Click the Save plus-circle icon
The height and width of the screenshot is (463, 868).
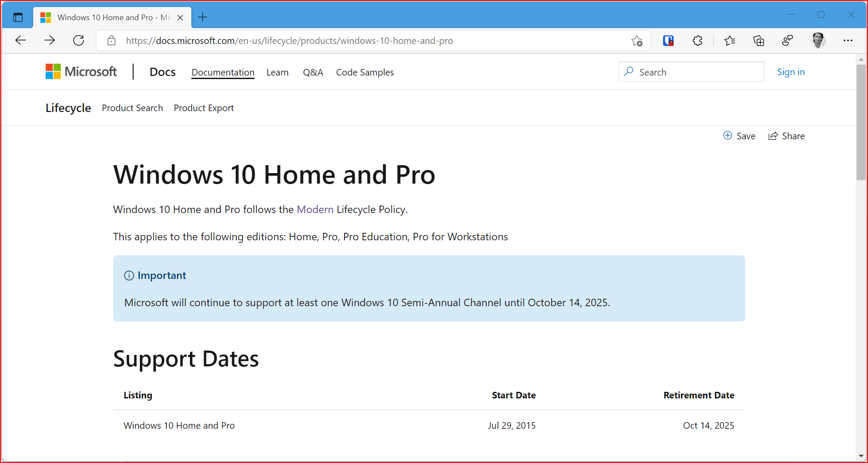point(728,135)
